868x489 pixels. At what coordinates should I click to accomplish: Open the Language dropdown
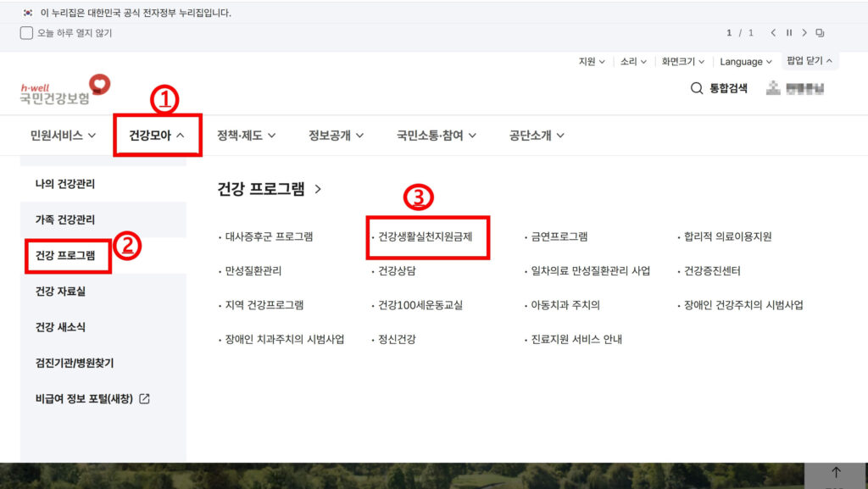point(745,61)
